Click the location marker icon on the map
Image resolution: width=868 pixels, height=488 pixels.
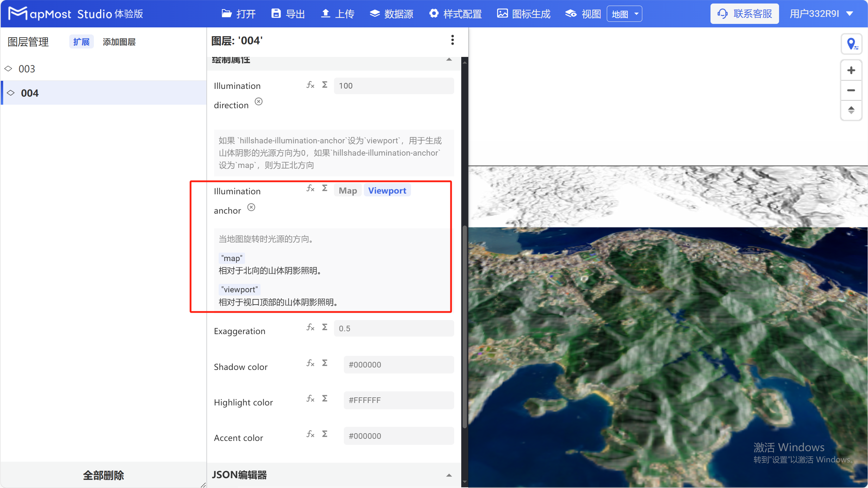(852, 44)
